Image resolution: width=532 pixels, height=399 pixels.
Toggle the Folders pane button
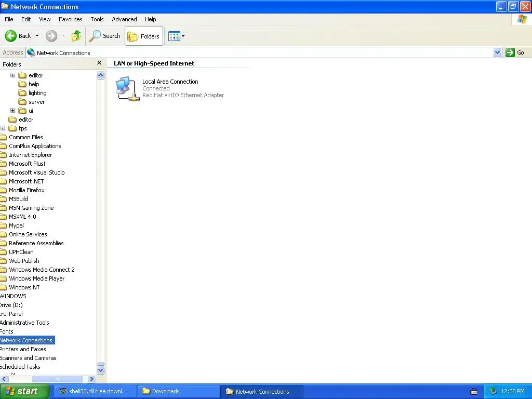point(144,36)
